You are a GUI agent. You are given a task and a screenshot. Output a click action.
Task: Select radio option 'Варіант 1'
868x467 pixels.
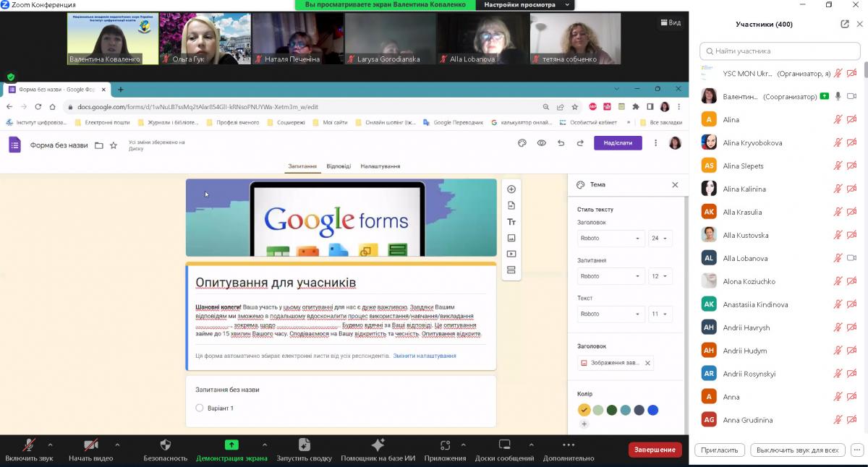tap(200, 408)
